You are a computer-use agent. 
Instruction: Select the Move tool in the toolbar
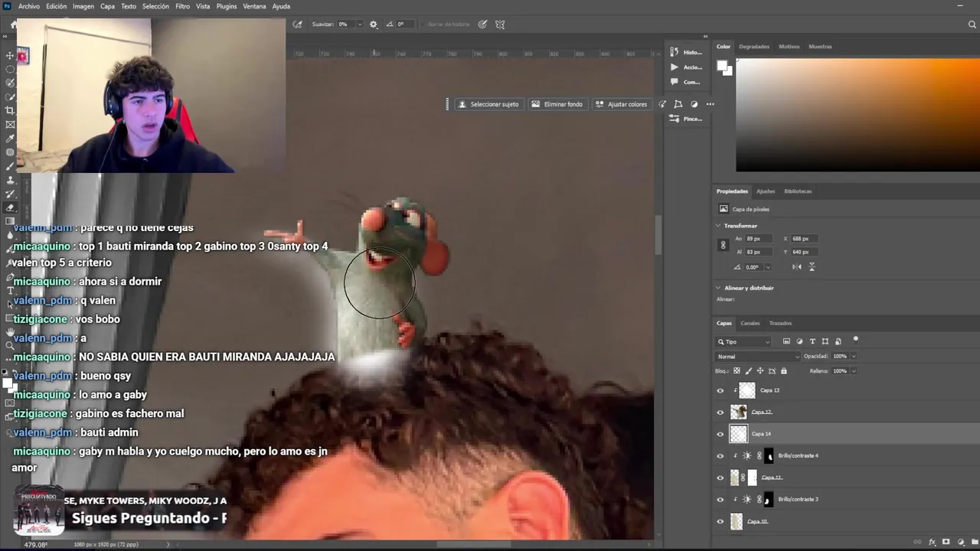pos(10,56)
